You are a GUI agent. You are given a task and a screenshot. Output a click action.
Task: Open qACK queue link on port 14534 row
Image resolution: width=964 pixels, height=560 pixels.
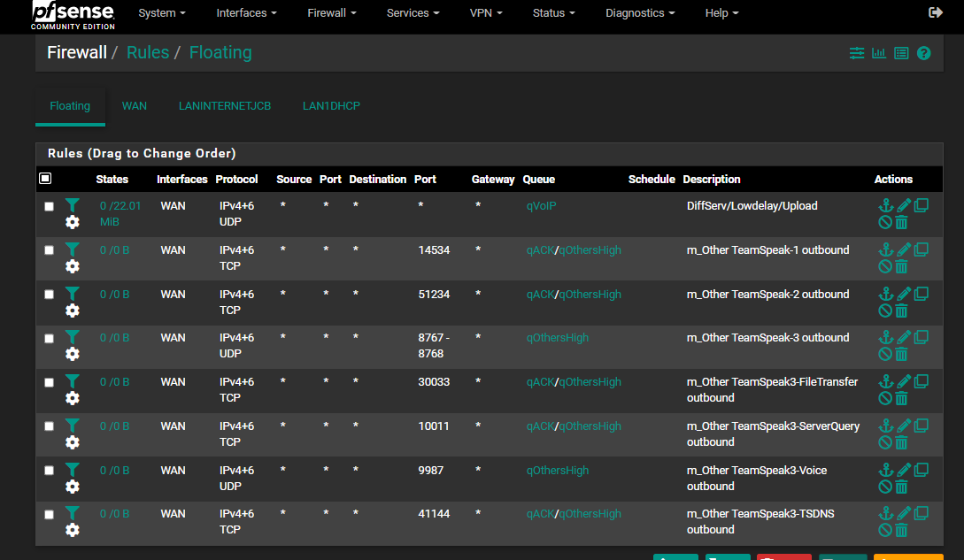[540, 250]
